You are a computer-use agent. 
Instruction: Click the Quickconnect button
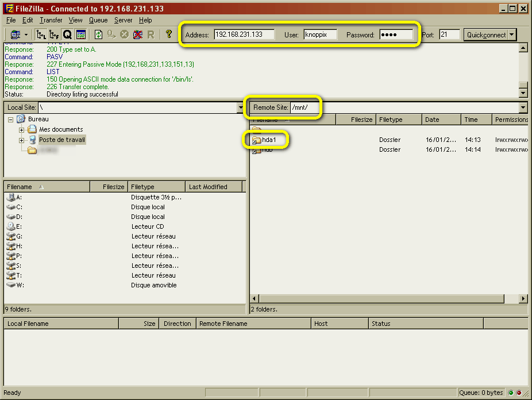coord(486,34)
